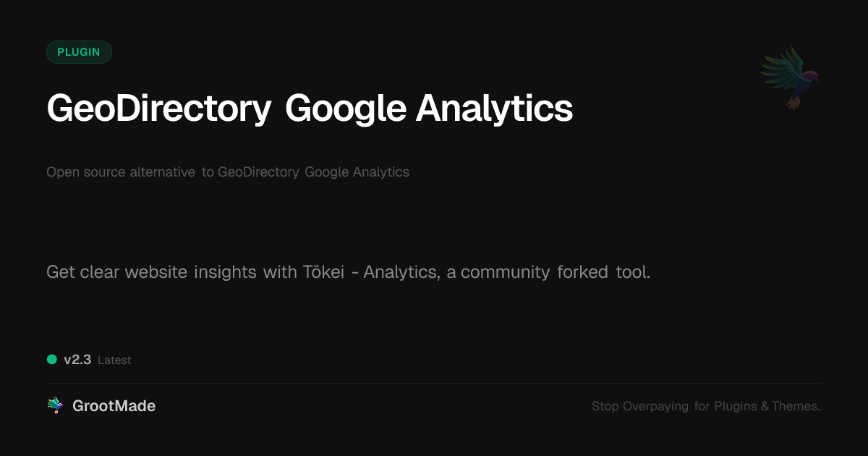Image resolution: width=868 pixels, height=456 pixels.
Task: Click the word Google in the large heading
Action: pyautogui.click(x=344, y=109)
